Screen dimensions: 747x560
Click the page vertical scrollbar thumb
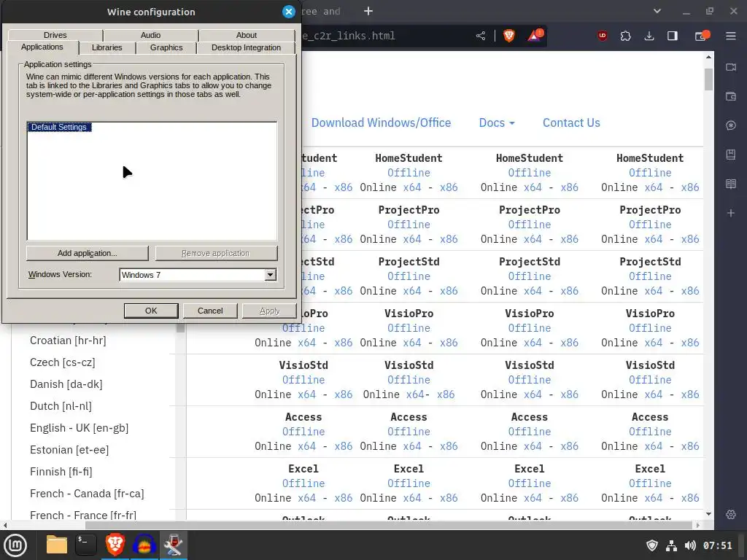click(708, 79)
